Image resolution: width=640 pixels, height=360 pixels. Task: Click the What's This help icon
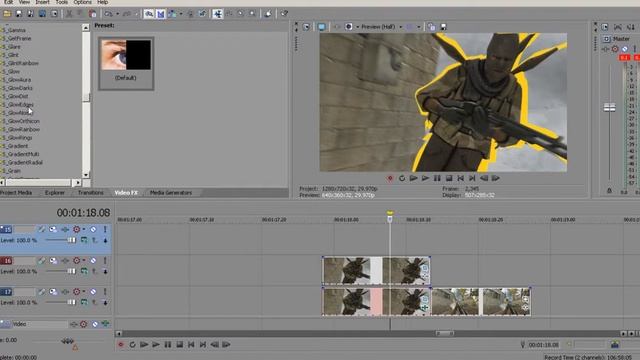(x=284, y=14)
